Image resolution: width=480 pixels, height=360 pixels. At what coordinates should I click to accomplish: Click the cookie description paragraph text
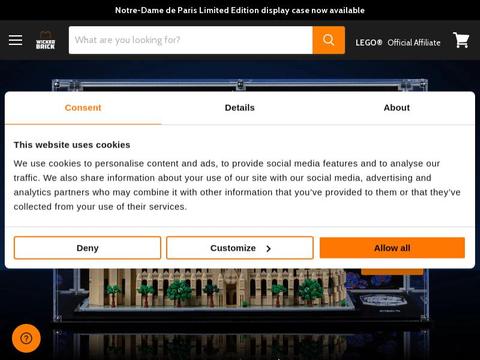[x=237, y=185]
